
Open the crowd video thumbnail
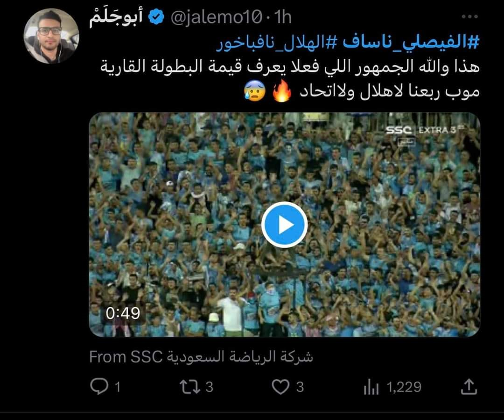(285, 224)
